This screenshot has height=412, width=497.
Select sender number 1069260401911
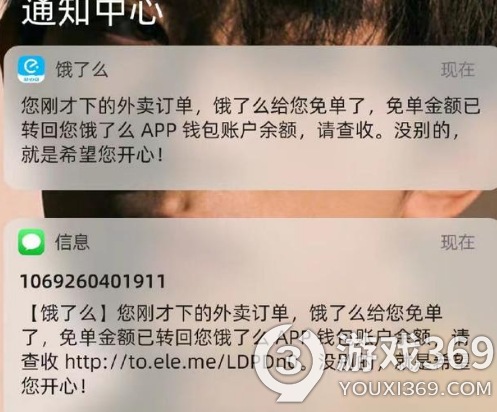(x=93, y=281)
